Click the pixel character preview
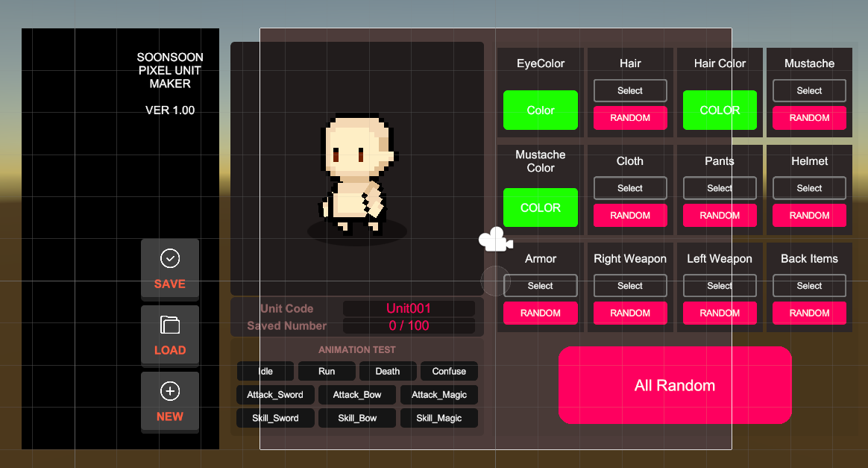 click(x=356, y=176)
